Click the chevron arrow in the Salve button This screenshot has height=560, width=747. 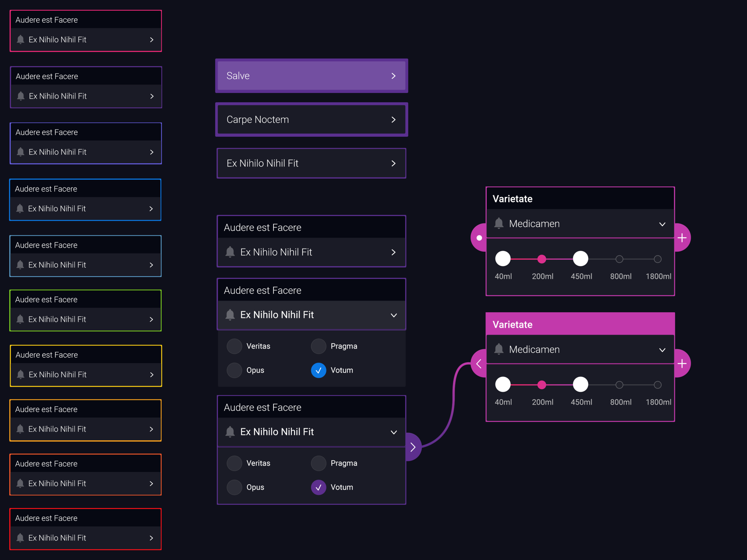394,76
